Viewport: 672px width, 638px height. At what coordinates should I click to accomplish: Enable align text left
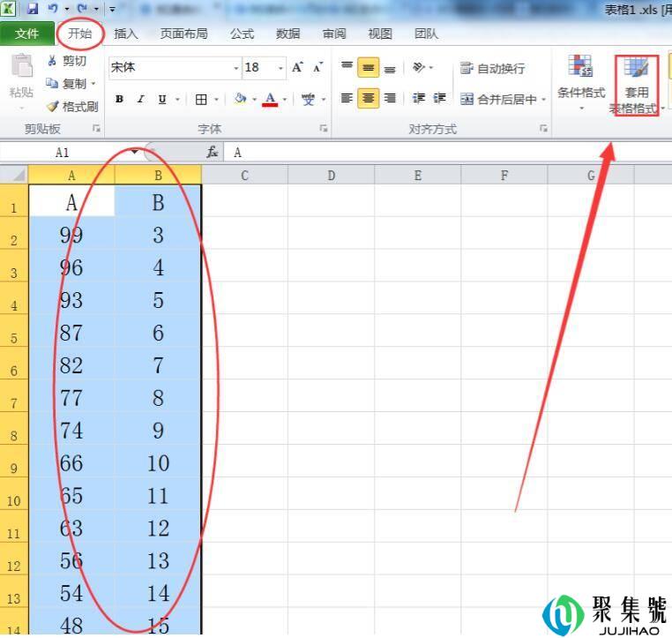pyautogui.click(x=347, y=99)
